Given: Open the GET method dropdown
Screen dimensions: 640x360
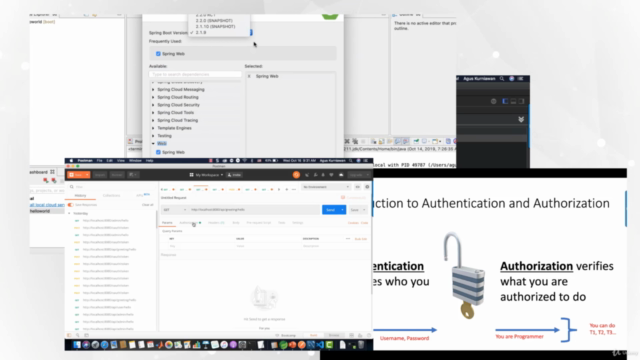Looking at the screenshot, I should tap(174, 210).
